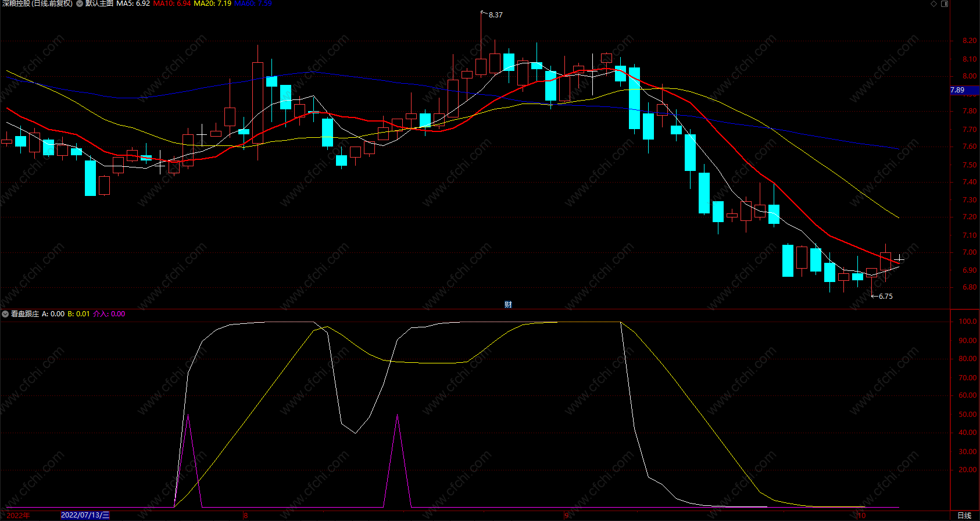Image resolution: width=980 pixels, height=521 pixels.
Task: Click the MA60 value label
Action: coord(253,3)
